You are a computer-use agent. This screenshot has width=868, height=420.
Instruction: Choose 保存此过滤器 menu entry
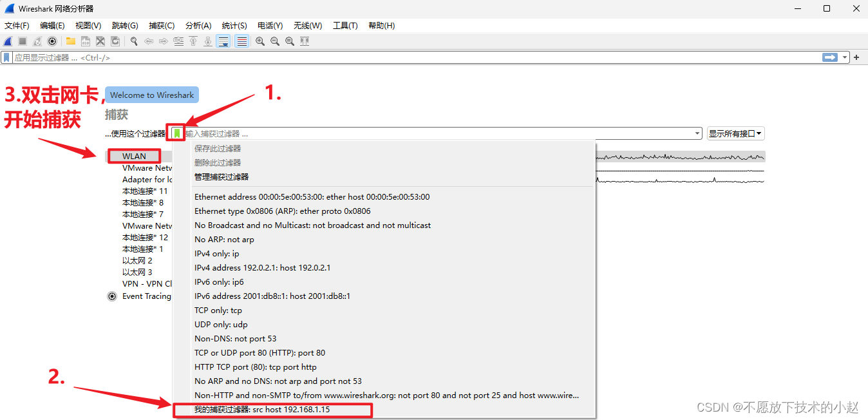tap(218, 148)
